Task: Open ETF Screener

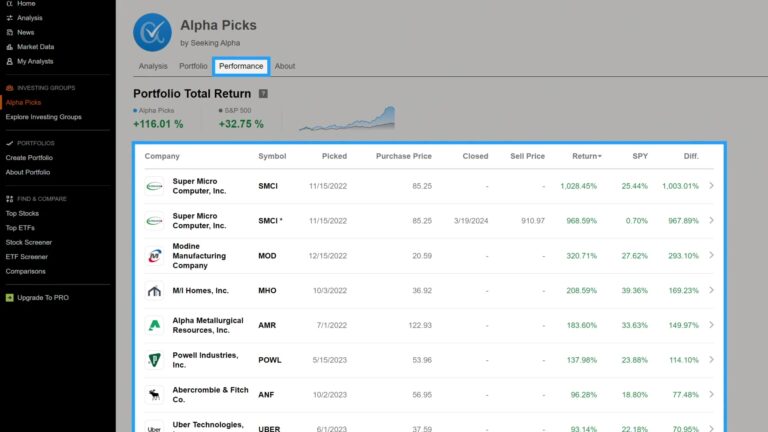Action: pos(26,257)
